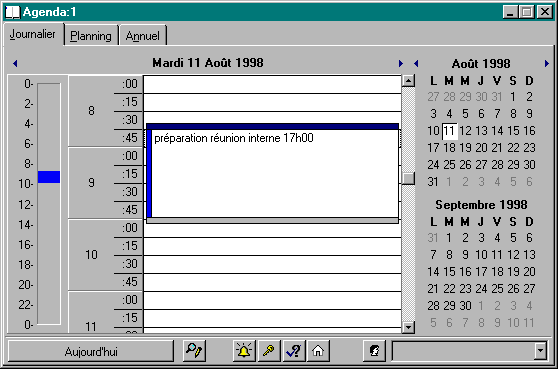The width and height of the screenshot is (558, 369).
Task: Click the person profile icon beside the combo box
Action: click(374, 351)
